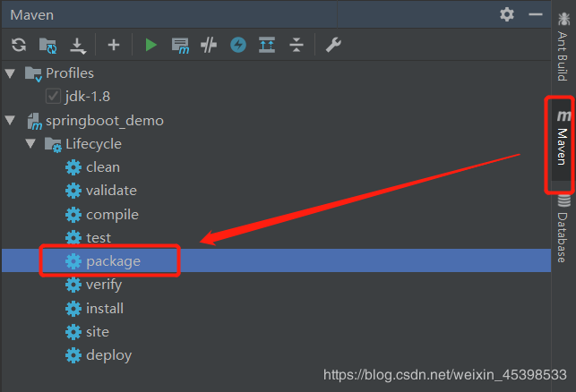Image resolution: width=576 pixels, height=392 pixels.
Task: Open Maven Settings wrench icon
Action: pyautogui.click(x=333, y=45)
